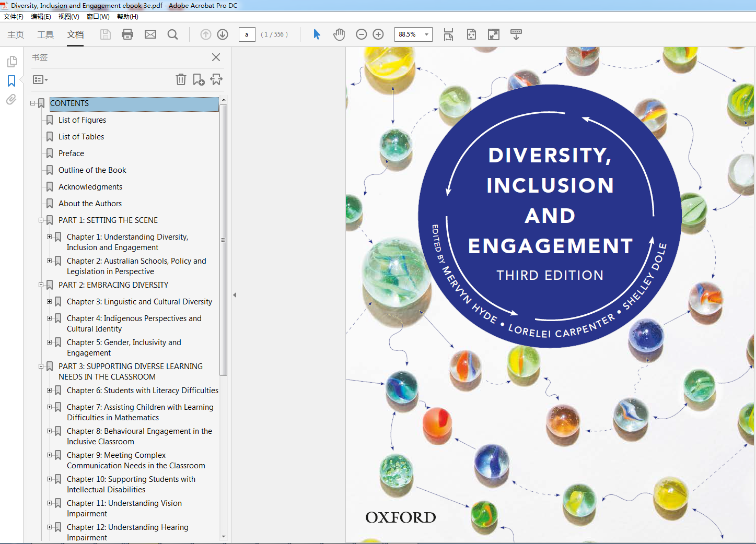The height and width of the screenshot is (544, 756).
Task: Go to Acknowledgments bookmark
Action: tap(90, 187)
